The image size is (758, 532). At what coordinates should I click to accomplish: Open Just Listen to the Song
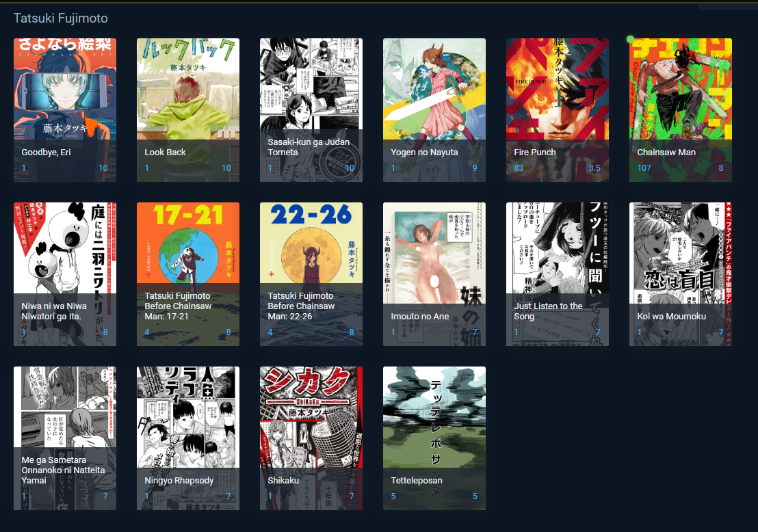tap(558, 274)
